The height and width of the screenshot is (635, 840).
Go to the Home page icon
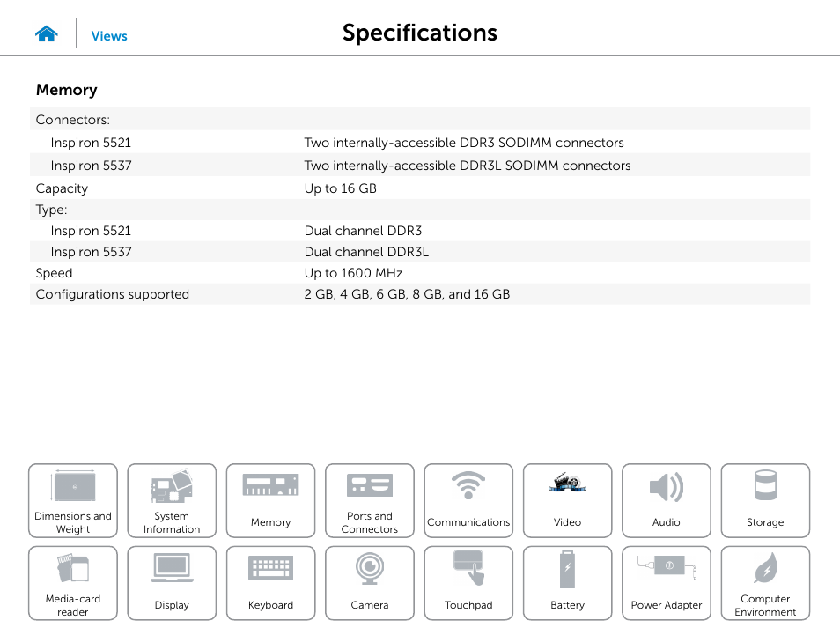coord(47,34)
